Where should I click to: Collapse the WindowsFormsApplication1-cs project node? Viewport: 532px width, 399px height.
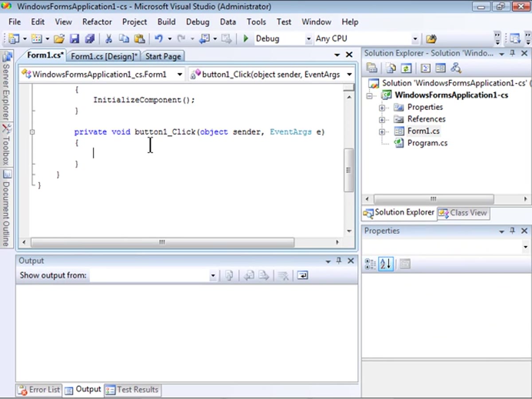369,96
